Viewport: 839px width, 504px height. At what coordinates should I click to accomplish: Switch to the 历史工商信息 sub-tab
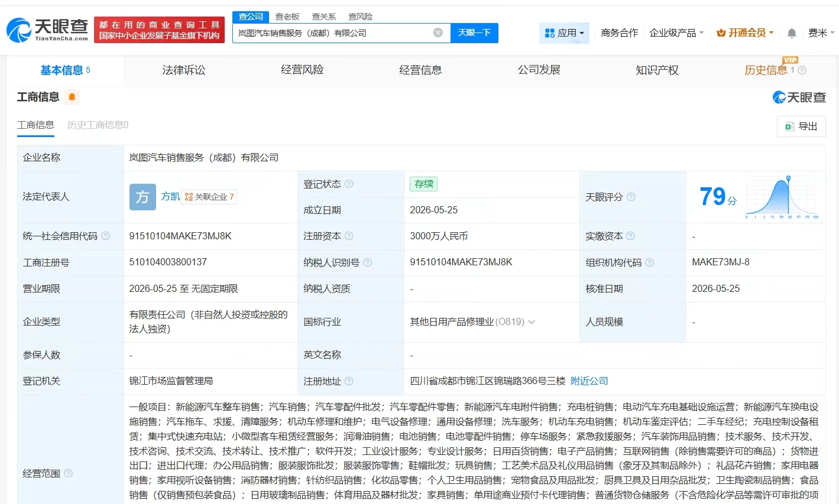click(98, 125)
